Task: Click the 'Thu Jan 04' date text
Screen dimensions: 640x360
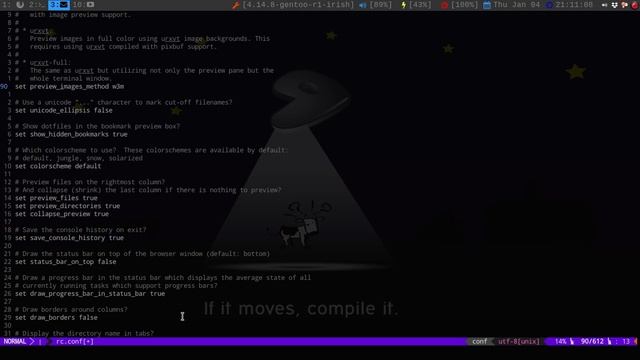Action: point(516,5)
